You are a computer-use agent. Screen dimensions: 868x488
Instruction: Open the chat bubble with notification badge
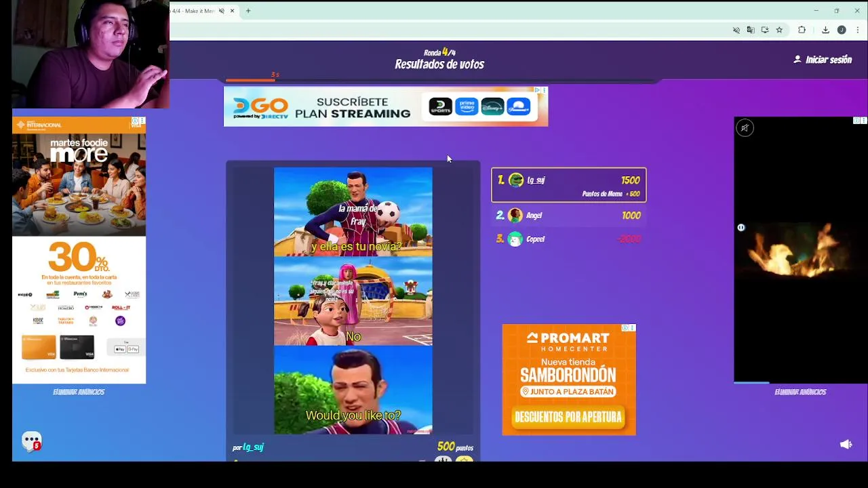point(32,442)
